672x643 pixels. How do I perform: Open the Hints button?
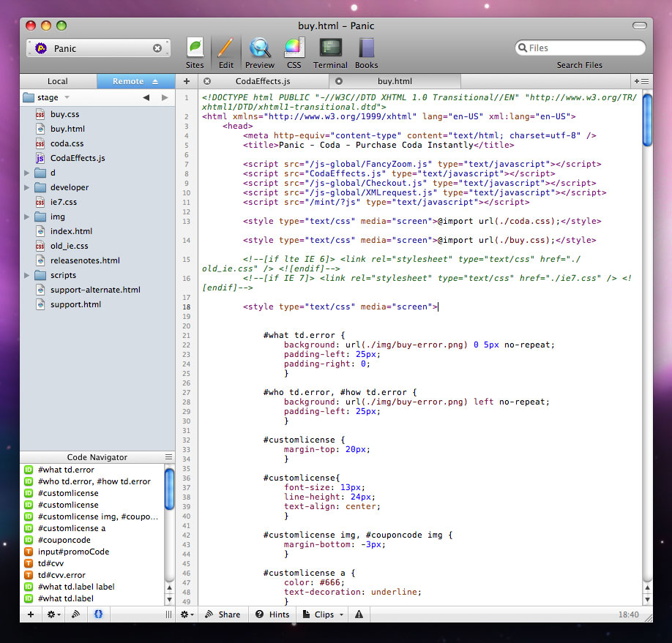click(272, 614)
